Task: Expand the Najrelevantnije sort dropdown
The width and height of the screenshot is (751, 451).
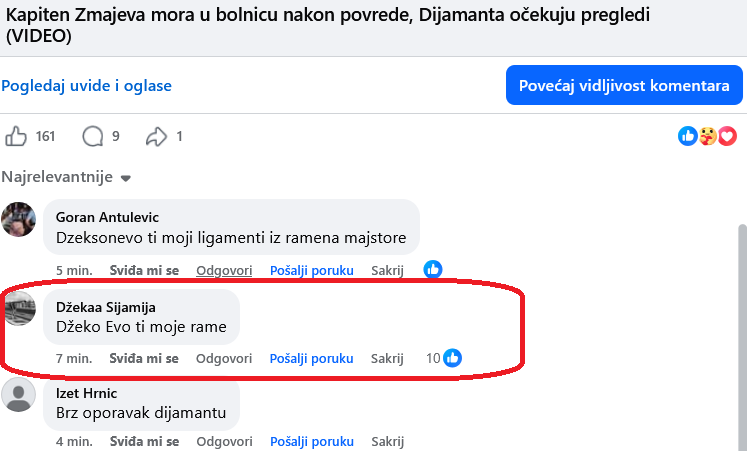Action: pos(126,178)
